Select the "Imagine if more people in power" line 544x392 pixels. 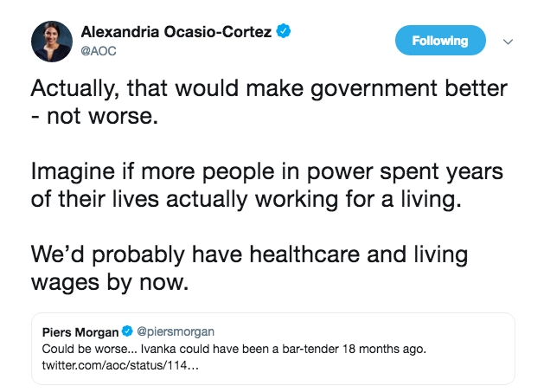click(x=268, y=172)
